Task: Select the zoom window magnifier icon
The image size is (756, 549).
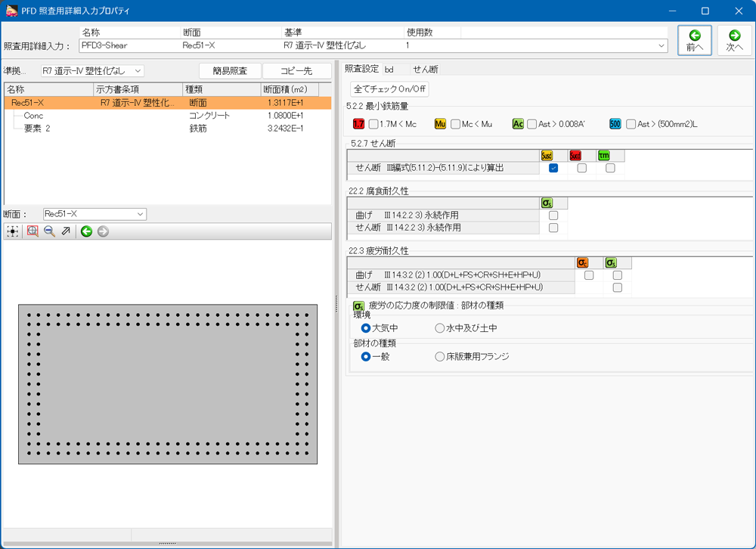Action: click(x=33, y=231)
